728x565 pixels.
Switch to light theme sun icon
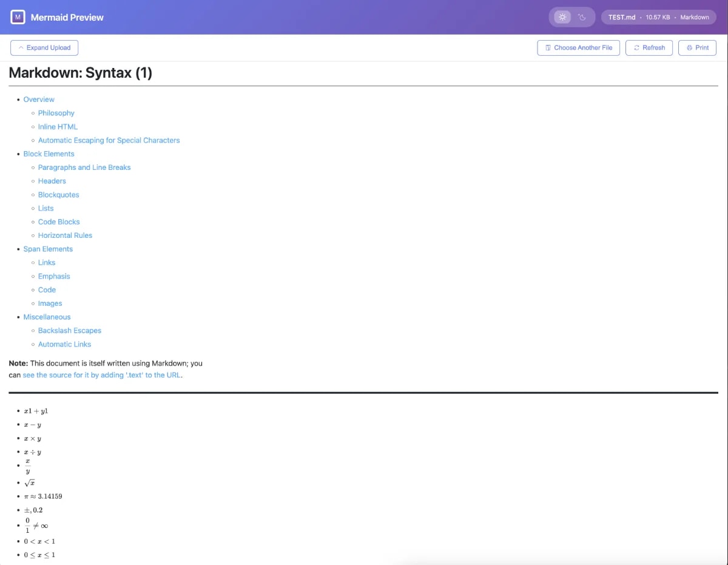point(562,17)
